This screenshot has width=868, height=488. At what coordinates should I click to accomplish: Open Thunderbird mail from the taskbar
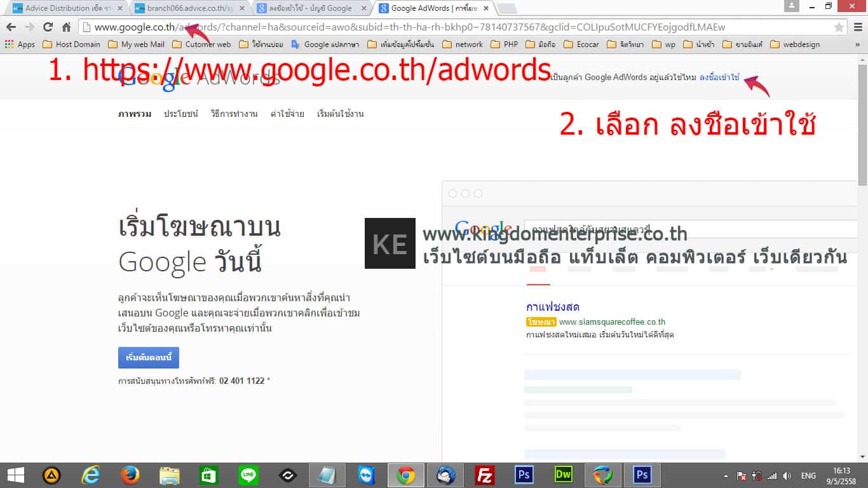coord(445,475)
